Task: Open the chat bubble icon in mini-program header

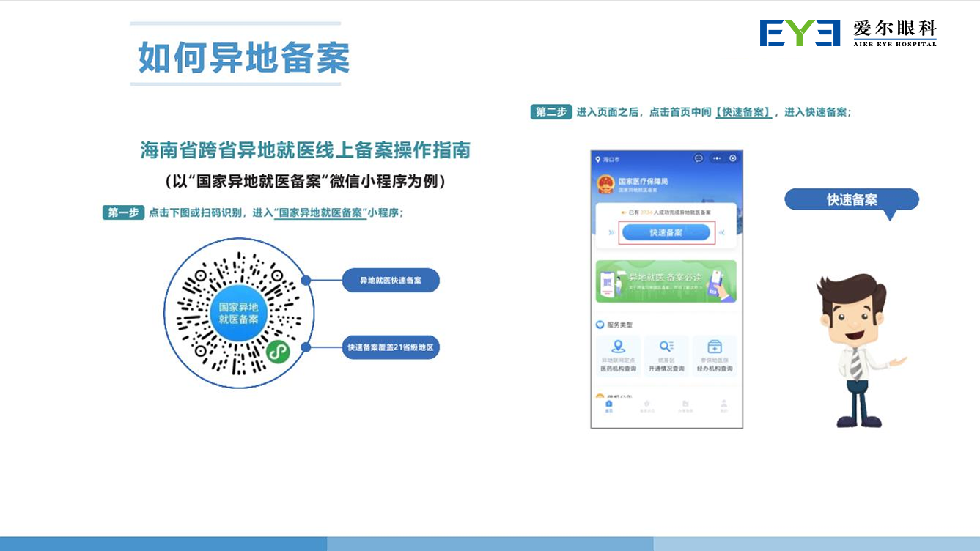Action: coord(699,158)
